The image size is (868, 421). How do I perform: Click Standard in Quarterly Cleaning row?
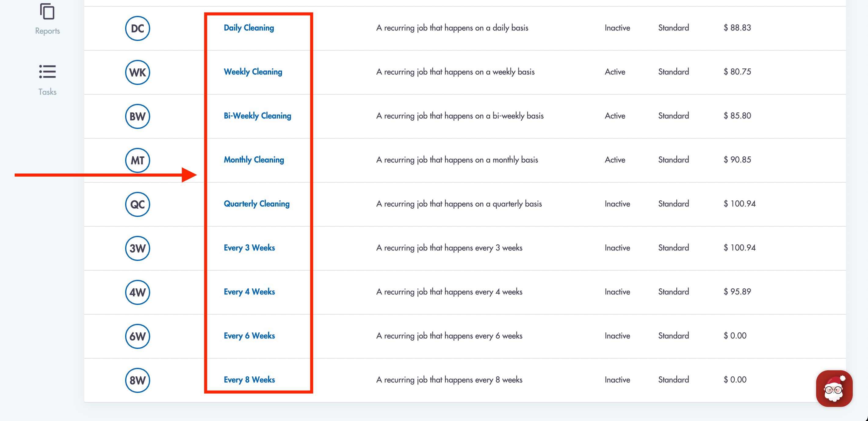[x=674, y=204]
